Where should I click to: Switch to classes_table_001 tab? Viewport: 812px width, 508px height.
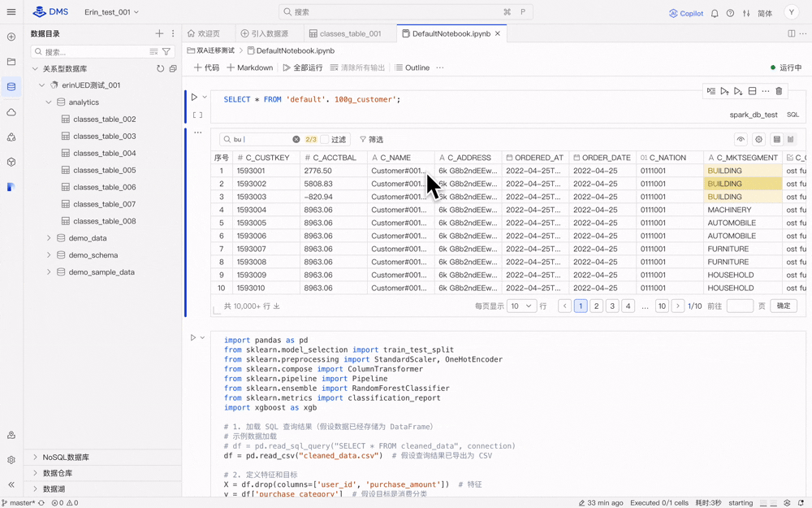(345, 33)
